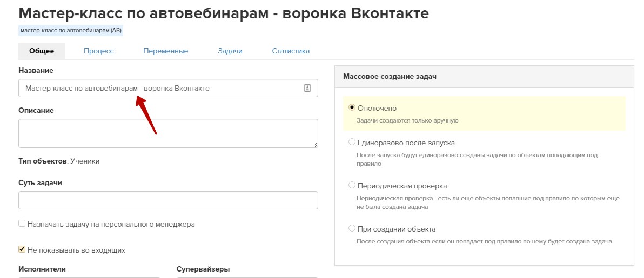Pick the При создании объекта radio option
Image resolution: width=644 pixels, height=278 pixels.
(352, 229)
